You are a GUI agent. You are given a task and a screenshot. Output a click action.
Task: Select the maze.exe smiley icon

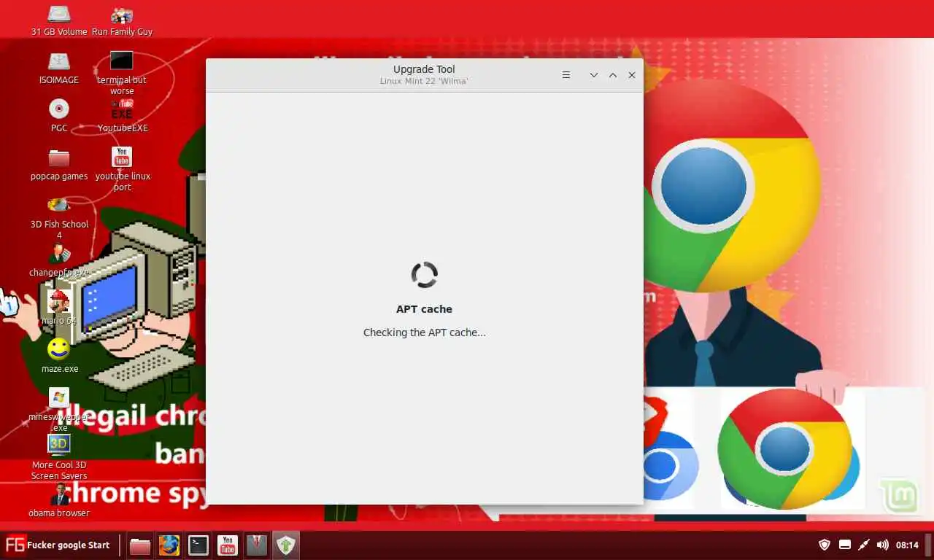pos(59,356)
